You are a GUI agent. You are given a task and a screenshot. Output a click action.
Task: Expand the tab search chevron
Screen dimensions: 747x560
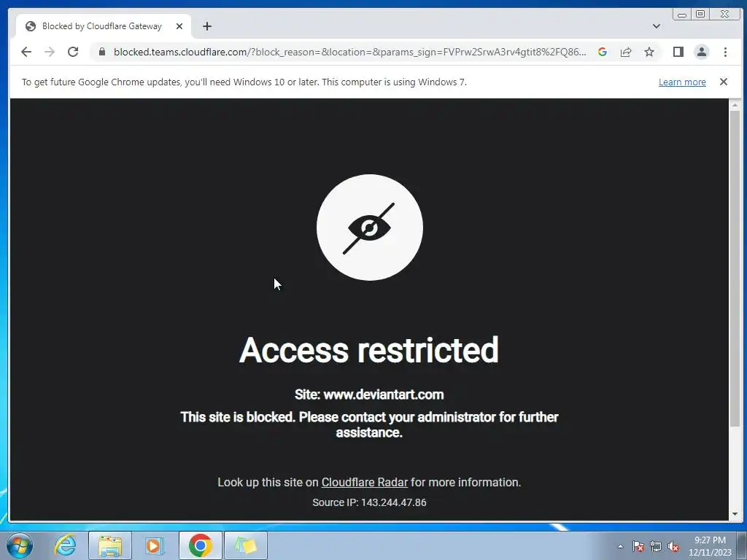click(656, 26)
